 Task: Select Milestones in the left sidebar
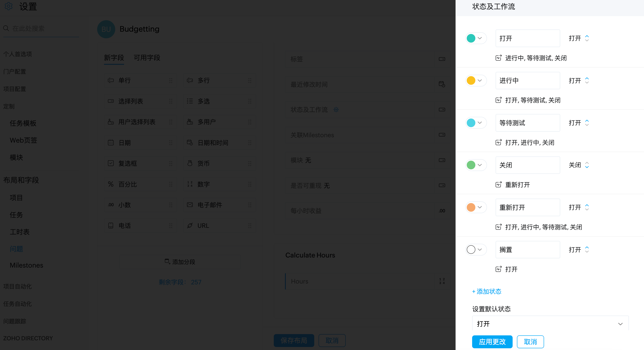click(x=26, y=265)
